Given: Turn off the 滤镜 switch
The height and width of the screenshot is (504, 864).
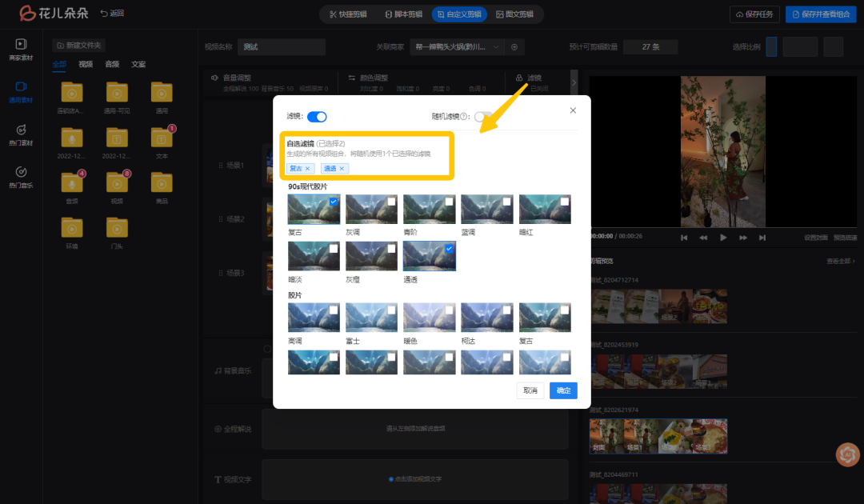Looking at the screenshot, I should coord(317,117).
